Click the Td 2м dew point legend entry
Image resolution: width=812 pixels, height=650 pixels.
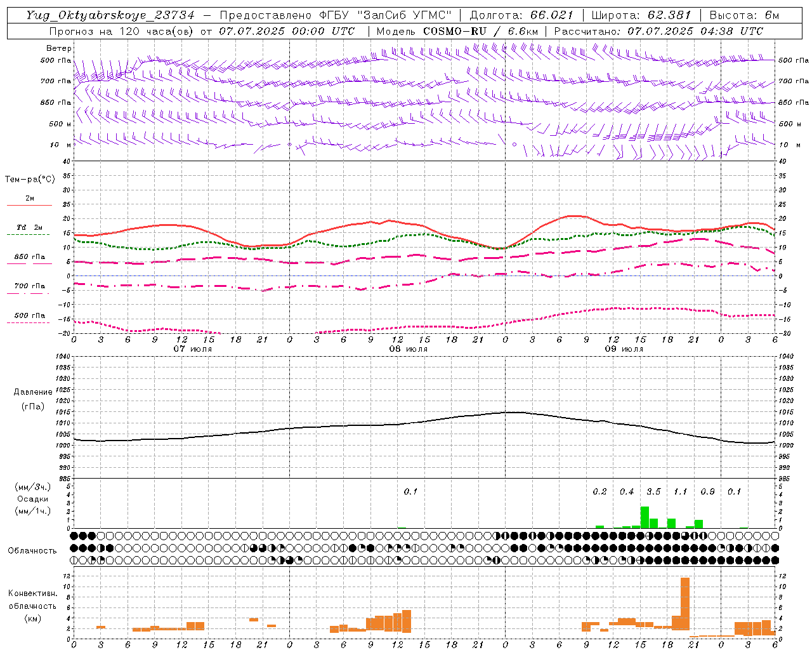(29, 227)
